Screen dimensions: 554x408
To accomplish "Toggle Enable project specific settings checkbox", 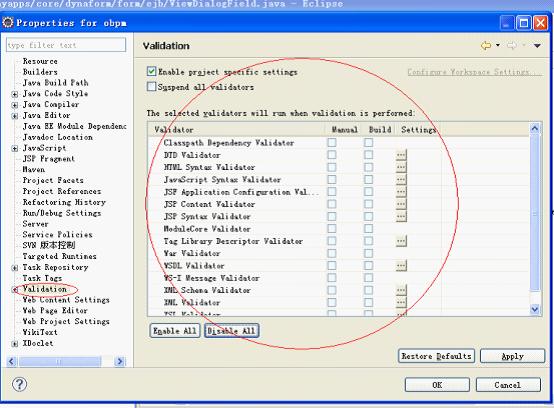I will [x=151, y=71].
